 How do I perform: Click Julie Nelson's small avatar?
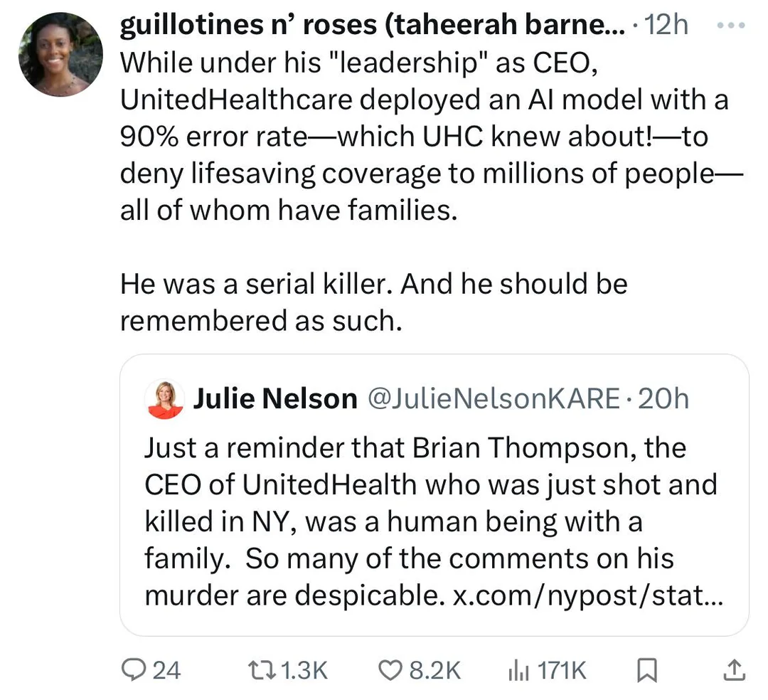point(164,399)
